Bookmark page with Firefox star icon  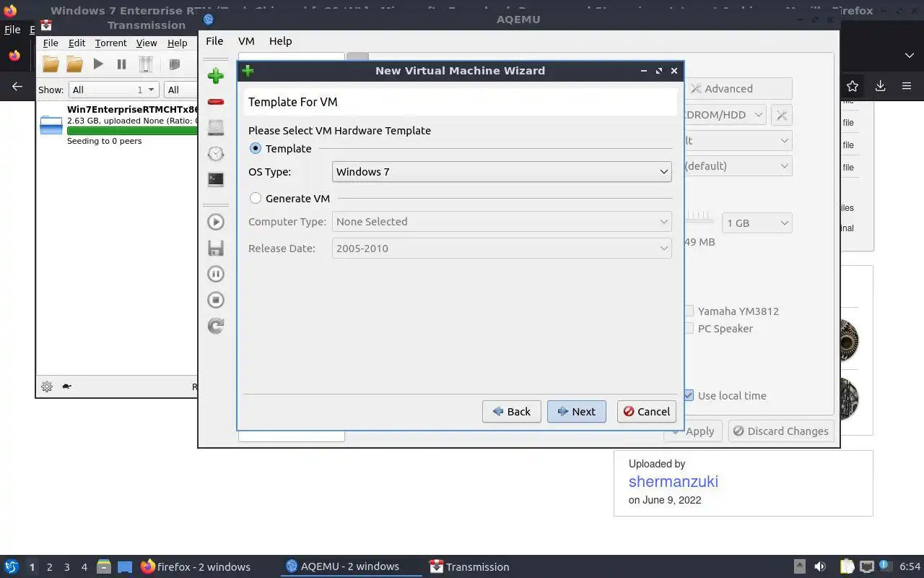point(853,86)
